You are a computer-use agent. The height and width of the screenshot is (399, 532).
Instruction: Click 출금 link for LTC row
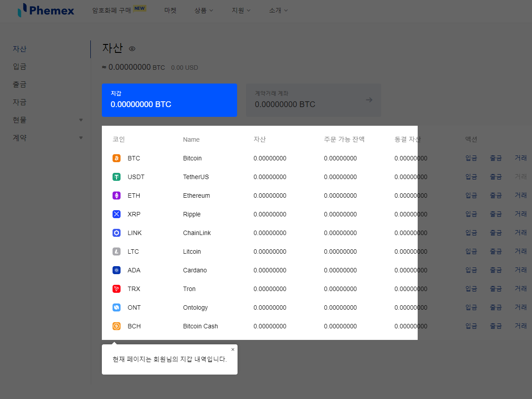[496, 251]
